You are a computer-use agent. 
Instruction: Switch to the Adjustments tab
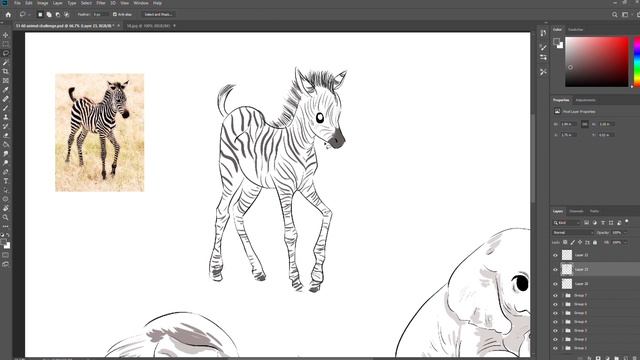coord(585,100)
